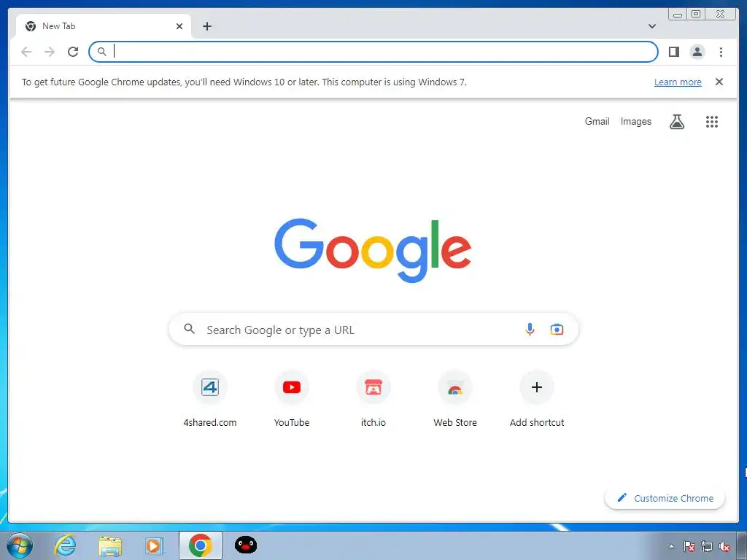Open the profile avatar menu
Viewport: 747px width, 560px height.
[697, 52]
